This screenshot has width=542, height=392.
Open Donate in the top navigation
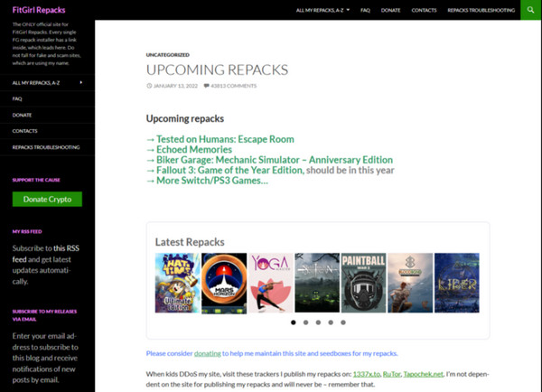[390, 10]
